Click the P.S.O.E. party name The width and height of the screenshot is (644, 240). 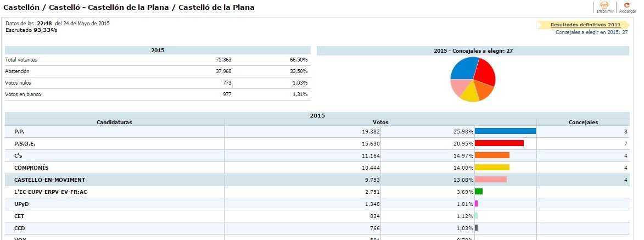coord(25,143)
